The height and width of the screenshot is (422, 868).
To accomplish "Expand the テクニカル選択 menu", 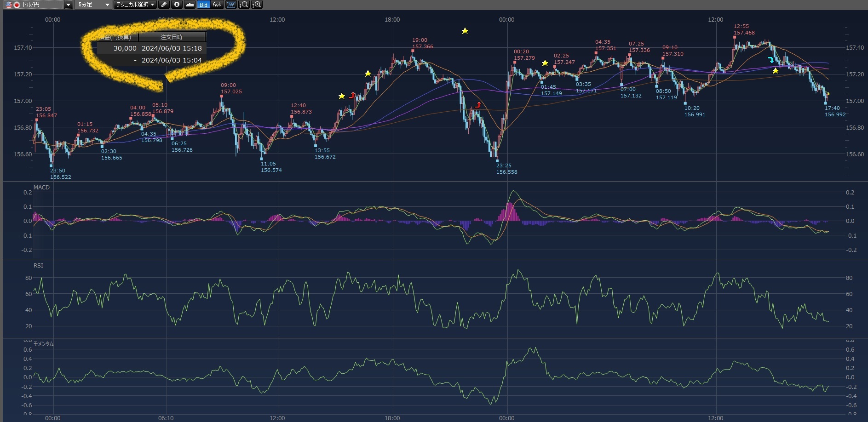I will coord(135,5).
